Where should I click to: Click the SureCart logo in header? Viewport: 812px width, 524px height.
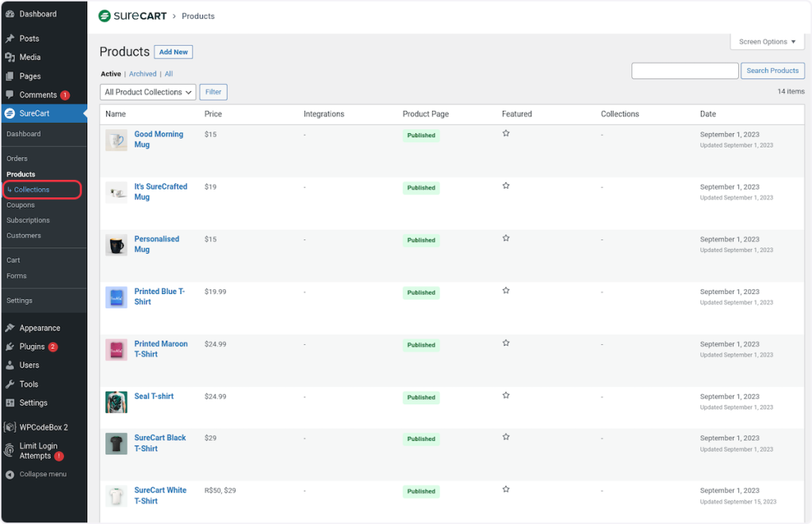(132, 16)
